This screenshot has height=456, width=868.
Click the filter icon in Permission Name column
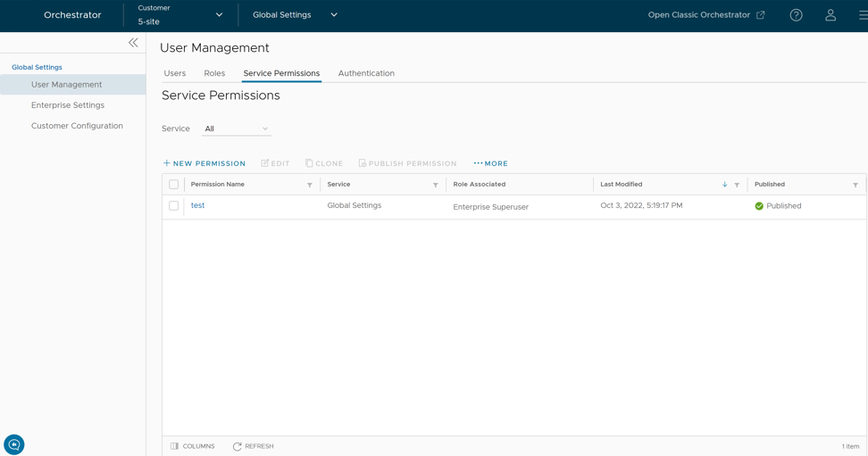310,185
